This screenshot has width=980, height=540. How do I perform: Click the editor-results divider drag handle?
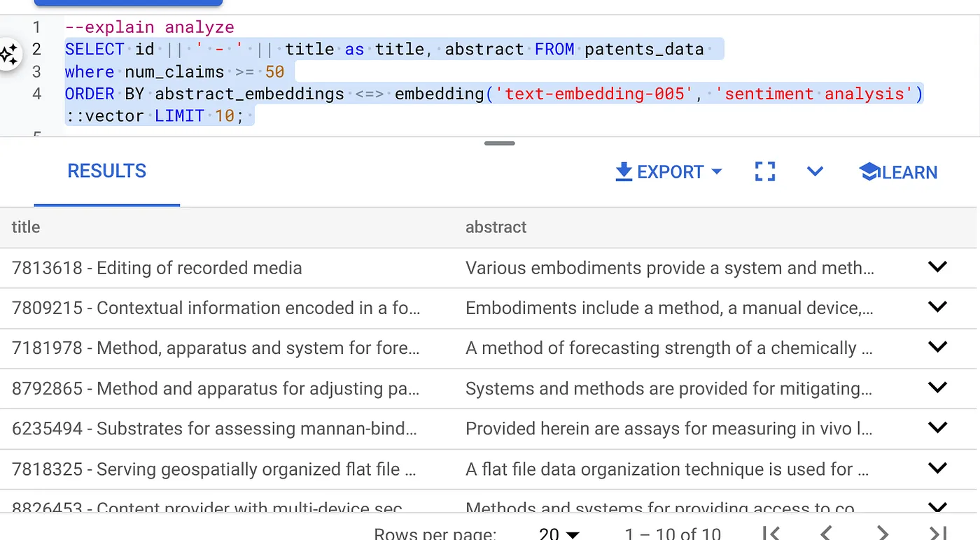click(x=499, y=143)
